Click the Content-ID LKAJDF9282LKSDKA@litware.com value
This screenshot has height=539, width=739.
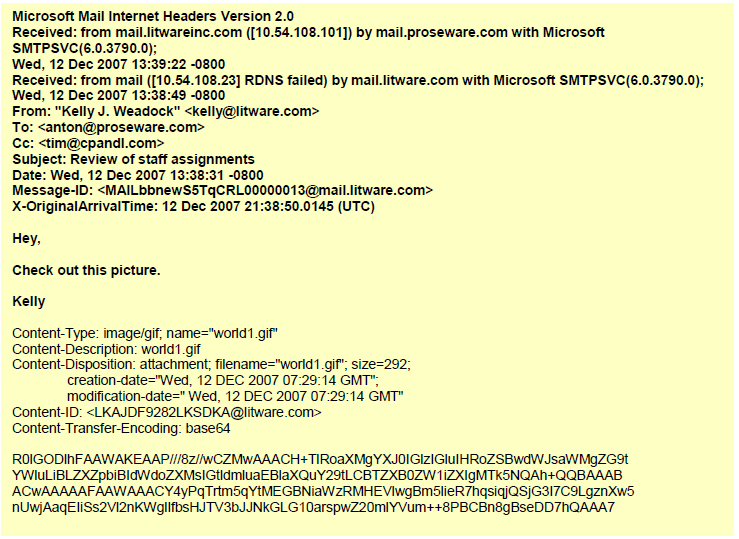[x=204, y=412]
